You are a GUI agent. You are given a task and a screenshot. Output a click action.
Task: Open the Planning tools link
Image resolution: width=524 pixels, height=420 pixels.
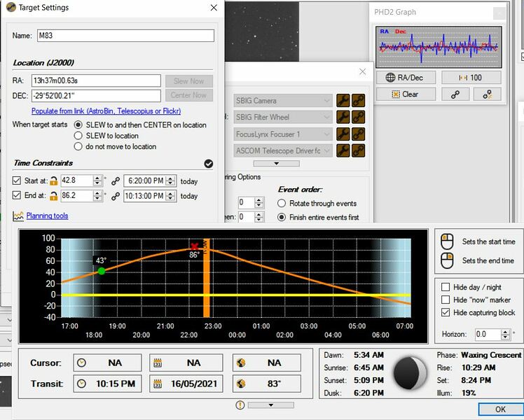point(47,216)
